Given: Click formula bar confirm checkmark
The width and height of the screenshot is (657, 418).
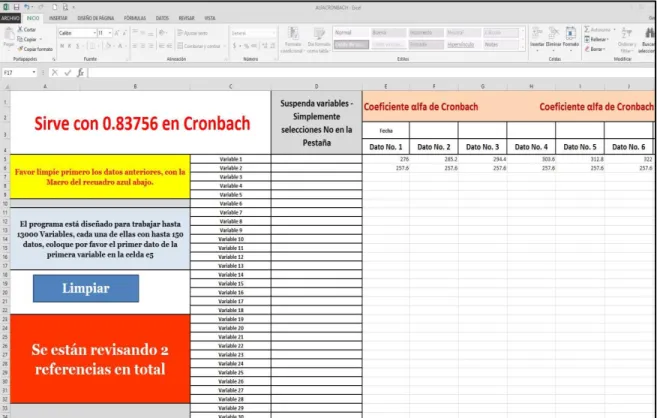Looking at the screenshot, I should pos(67,73).
